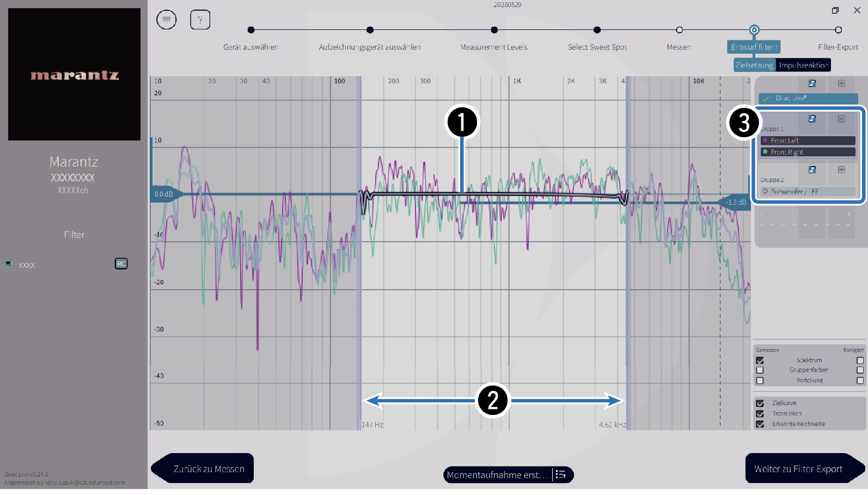The image size is (868, 495).
Task: Click the target curve icon for Gruppe 2
Action: click(x=812, y=170)
